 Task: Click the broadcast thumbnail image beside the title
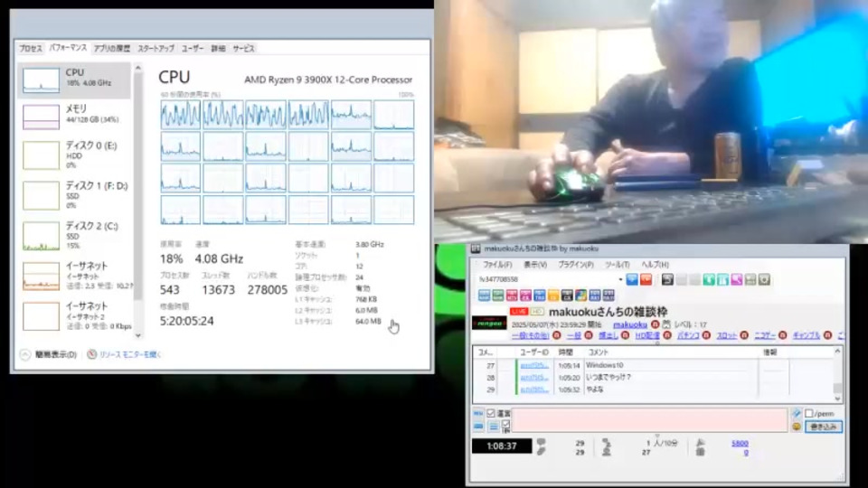point(489,323)
